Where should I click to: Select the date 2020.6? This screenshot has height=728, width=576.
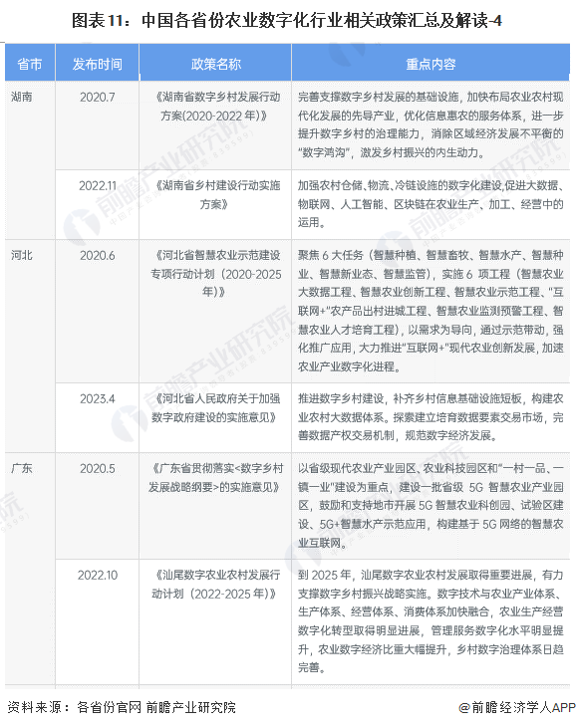[97, 255]
